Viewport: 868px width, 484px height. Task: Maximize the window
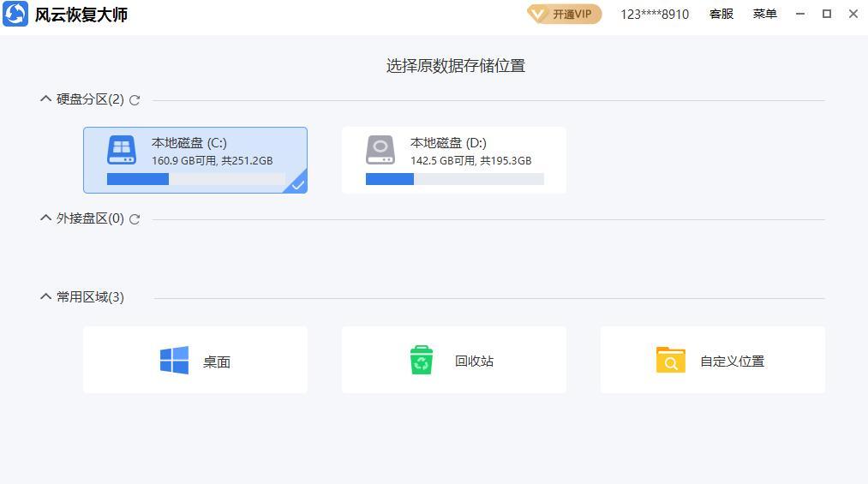(827, 14)
